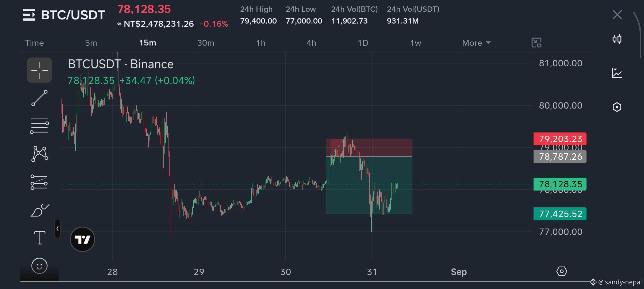Select the 1w timeframe

click(x=416, y=43)
